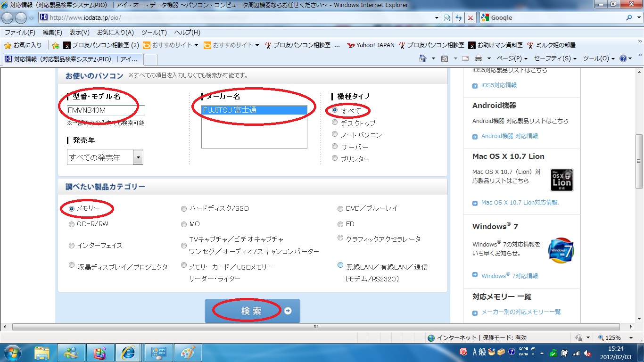Open the print options dropdown arrow
The image size is (644, 362).
tap(489, 58)
